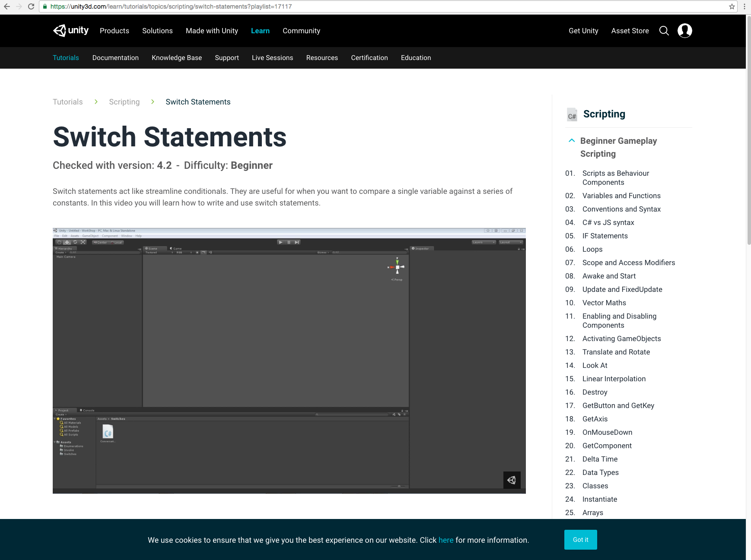The width and height of the screenshot is (751, 560).
Task: Collapse Beginner Gameplay Scripting section
Action: [572, 141]
